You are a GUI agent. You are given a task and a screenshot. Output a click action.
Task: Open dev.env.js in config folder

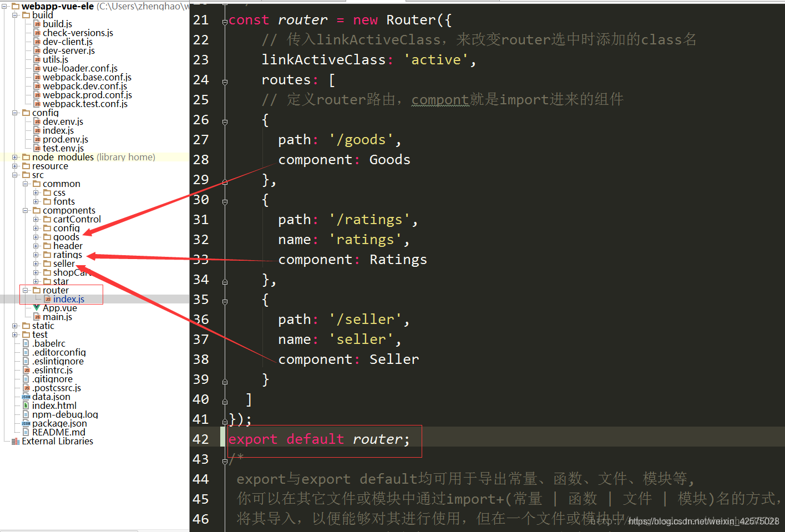coord(63,121)
